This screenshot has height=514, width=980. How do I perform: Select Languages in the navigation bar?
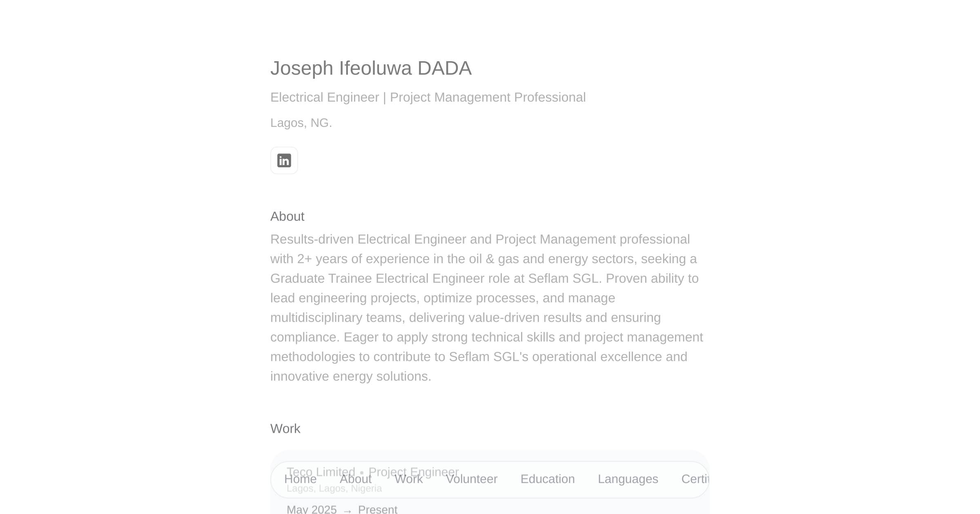pos(628,479)
